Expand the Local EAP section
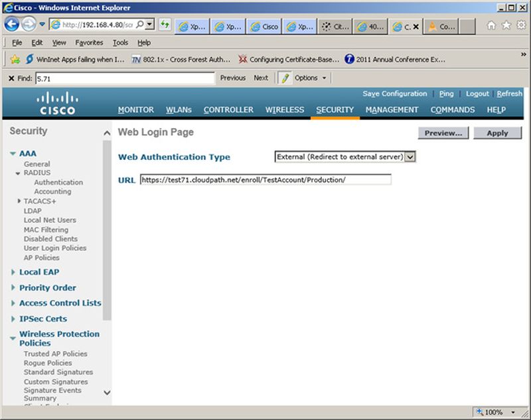This screenshot has width=531, height=420. coord(13,272)
